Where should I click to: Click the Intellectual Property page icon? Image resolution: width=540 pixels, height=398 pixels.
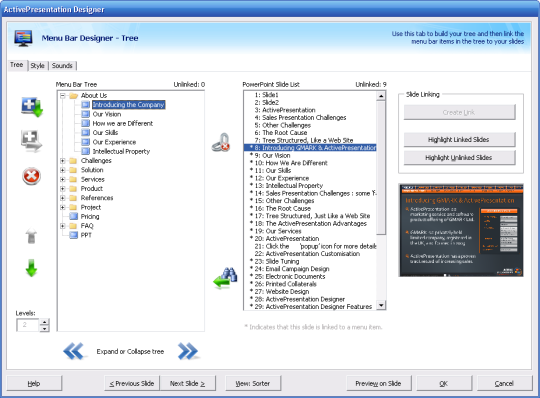tap(86, 151)
